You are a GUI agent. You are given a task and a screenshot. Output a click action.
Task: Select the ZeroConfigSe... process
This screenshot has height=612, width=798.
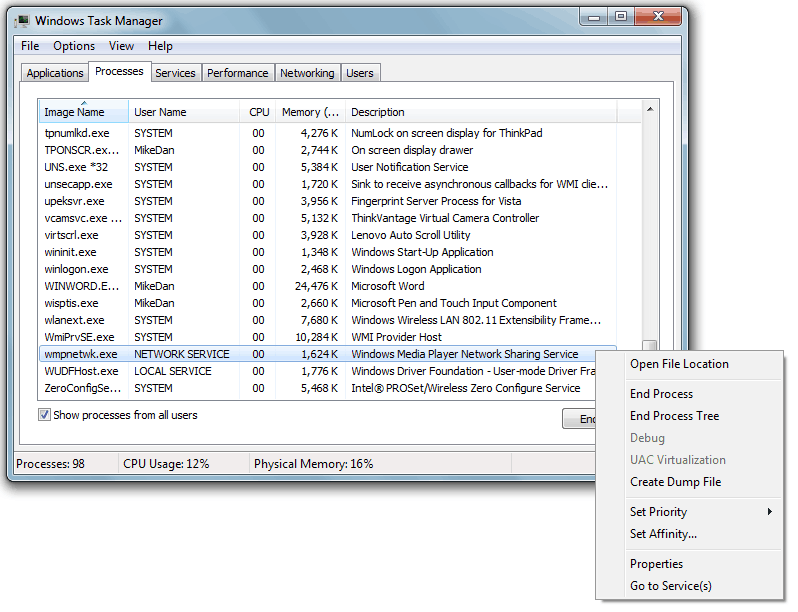(x=318, y=388)
